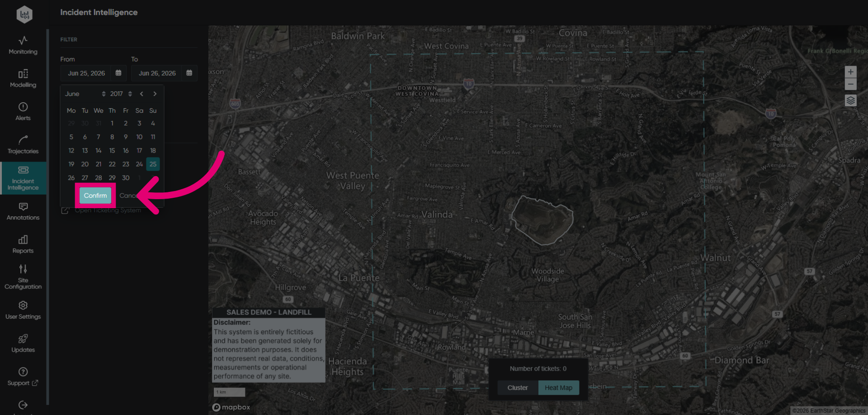
Task: Click the From date field
Action: (x=86, y=73)
